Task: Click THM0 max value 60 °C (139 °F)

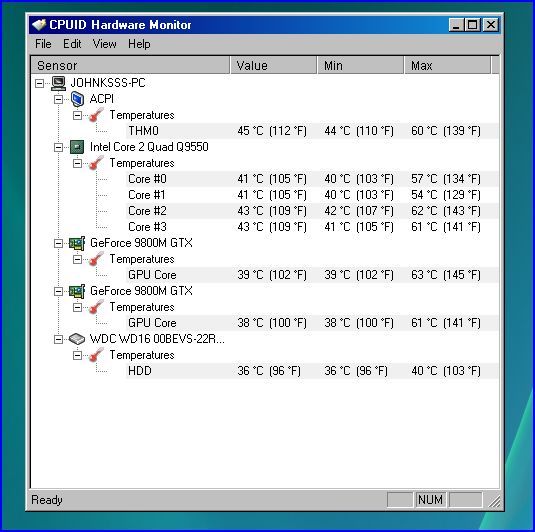Action: 446,131
